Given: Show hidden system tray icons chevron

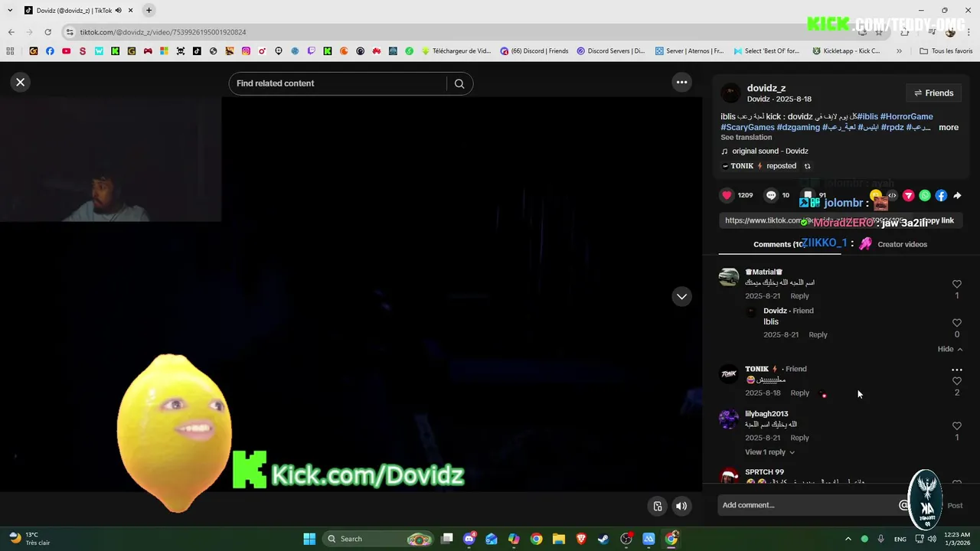Looking at the screenshot, I should point(848,539).
